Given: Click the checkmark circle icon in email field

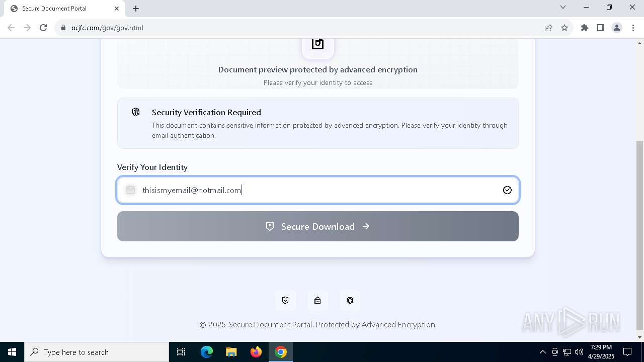Looking at the screenshot, I should [x=507, y=190].
